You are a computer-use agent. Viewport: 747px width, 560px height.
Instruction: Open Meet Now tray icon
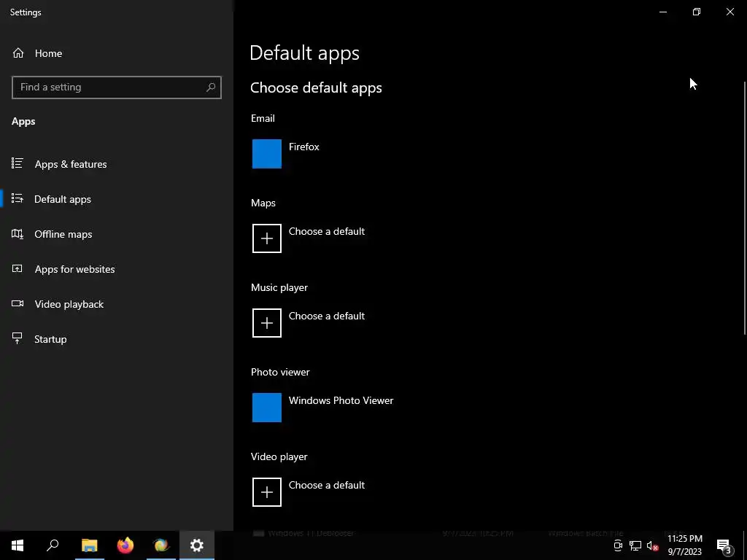(x=618, y=545)
